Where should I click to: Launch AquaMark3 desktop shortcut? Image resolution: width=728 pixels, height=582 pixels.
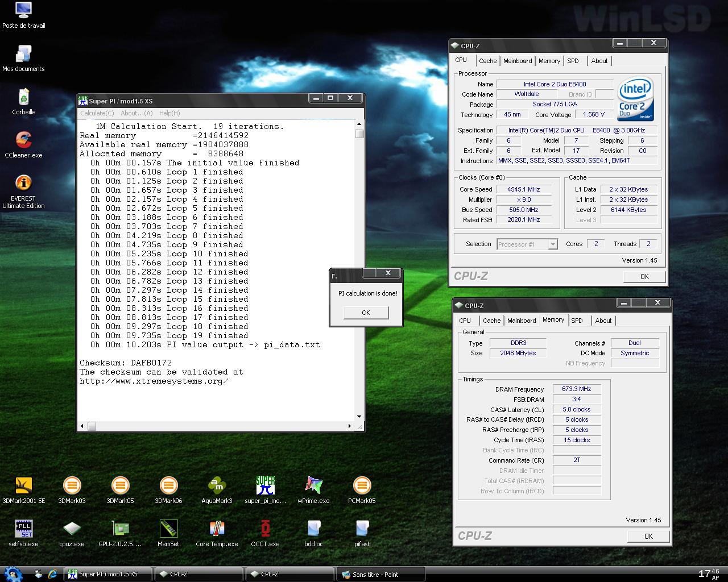[217, 490]
